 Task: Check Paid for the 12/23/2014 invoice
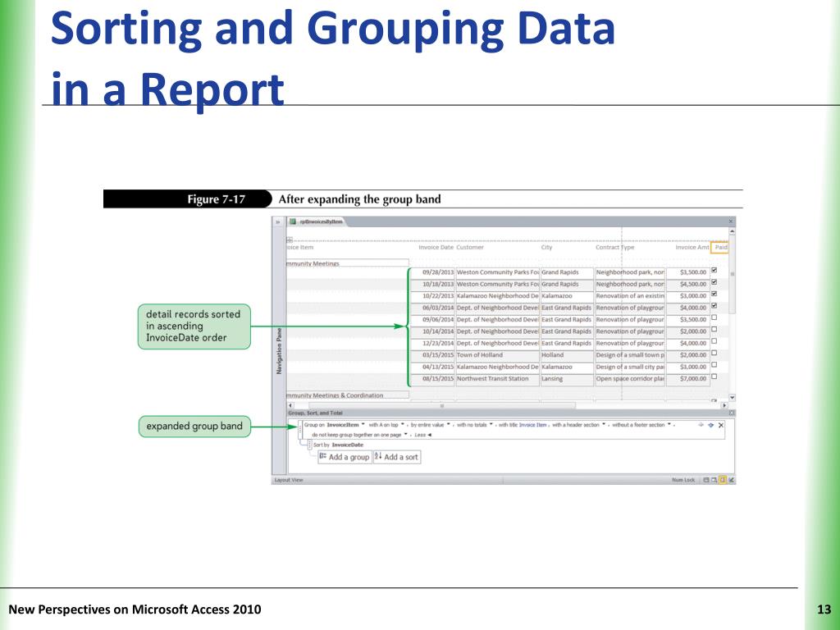[x=714, y=341]
